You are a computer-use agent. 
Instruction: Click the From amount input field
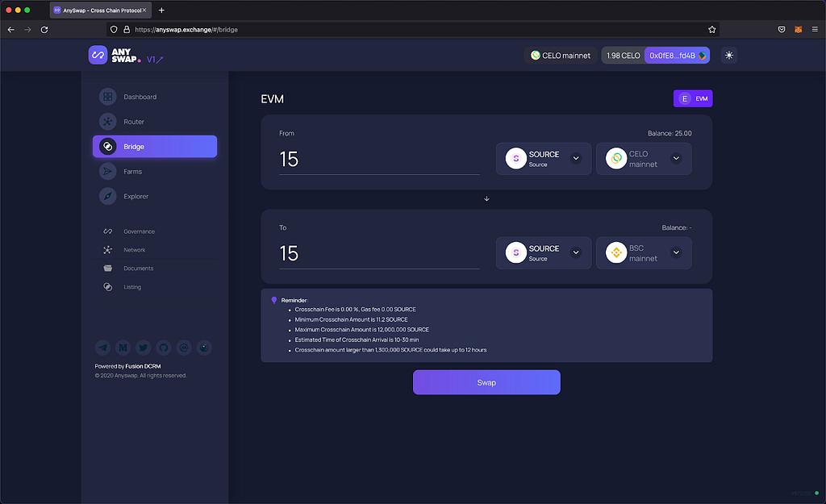379,160
